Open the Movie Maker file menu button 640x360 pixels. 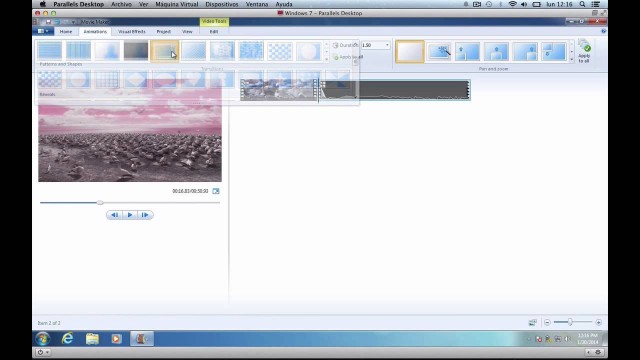(x=43, y=31)
